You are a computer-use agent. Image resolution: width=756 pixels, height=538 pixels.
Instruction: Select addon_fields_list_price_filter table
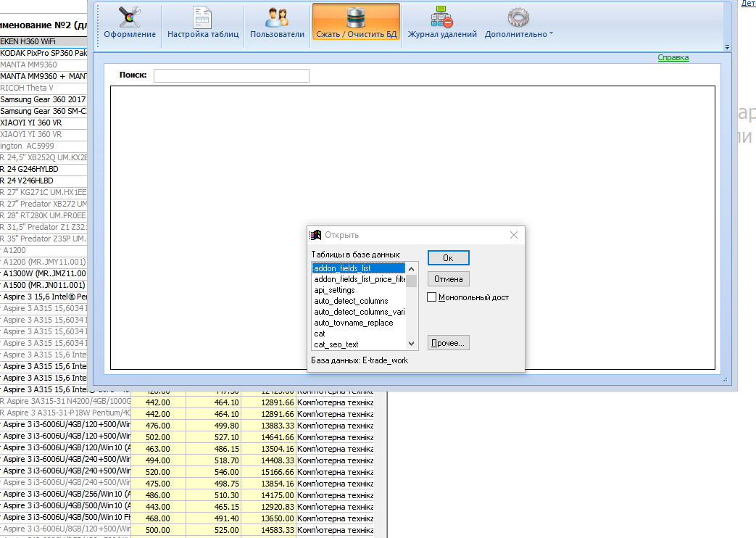359,279
